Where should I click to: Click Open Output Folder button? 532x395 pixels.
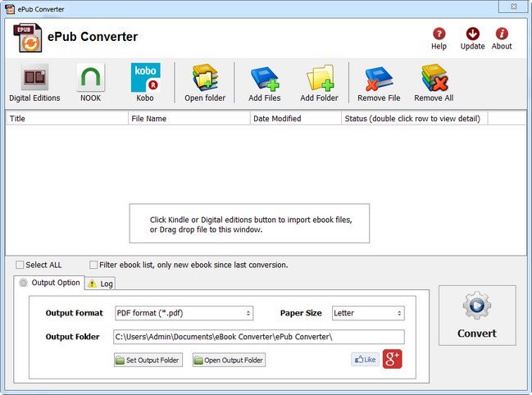click(229, 360)
